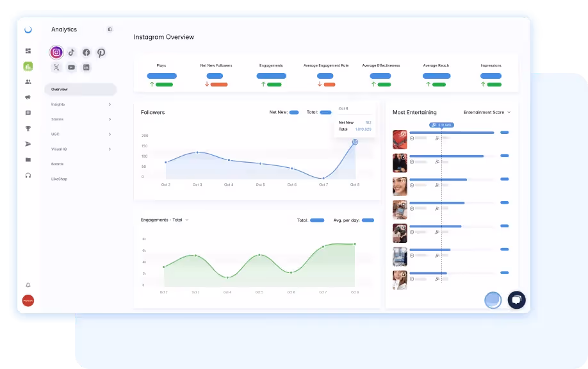Select the X channel icon
Image resolution: width=588 pixels, height=369 pixels.
pyautogui.click(x=56, y=67)
